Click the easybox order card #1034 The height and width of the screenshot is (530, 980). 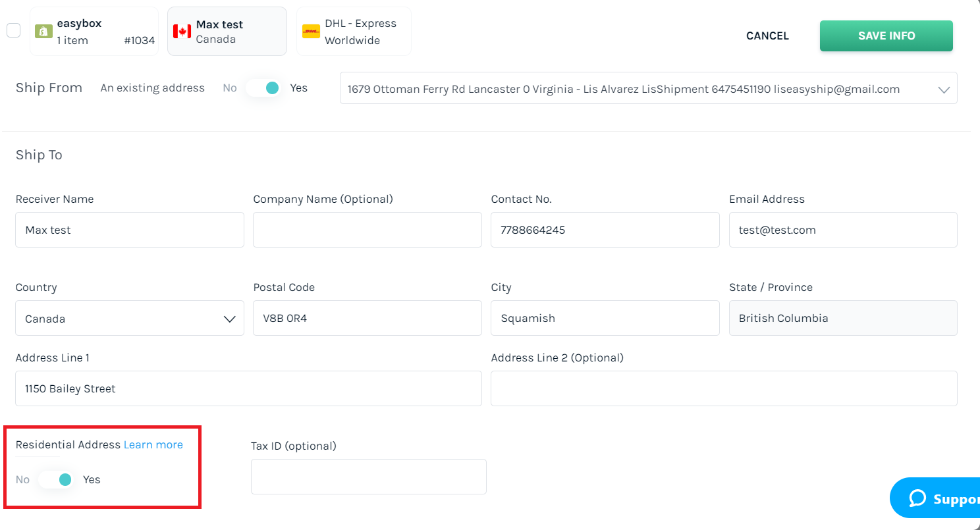pos(94,31)
